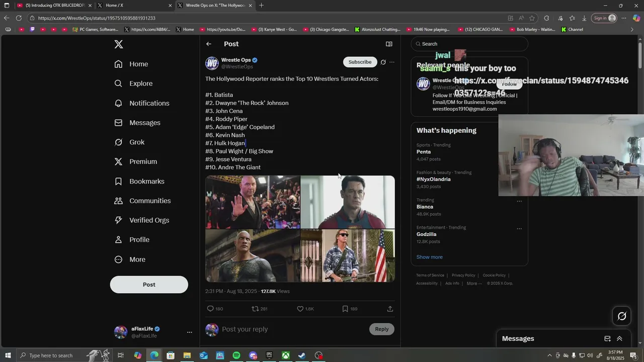This screenshot has width=644, height=362.
Task: Open more options on Wrestle Ops post
Action: tap(392, 62)
